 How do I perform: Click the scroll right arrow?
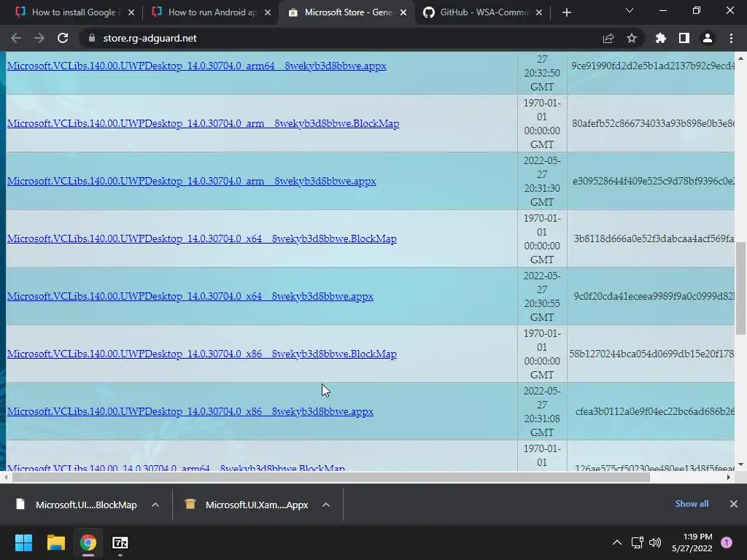[729, 477]
